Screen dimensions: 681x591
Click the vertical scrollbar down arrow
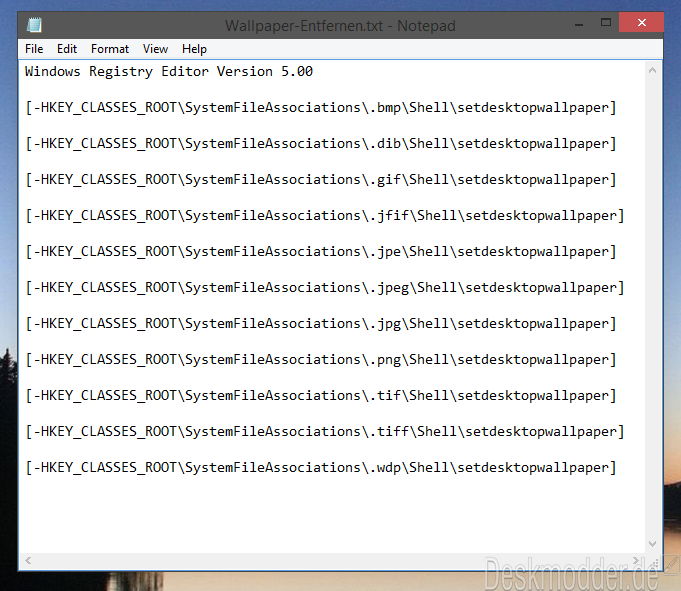pos(652,544)
